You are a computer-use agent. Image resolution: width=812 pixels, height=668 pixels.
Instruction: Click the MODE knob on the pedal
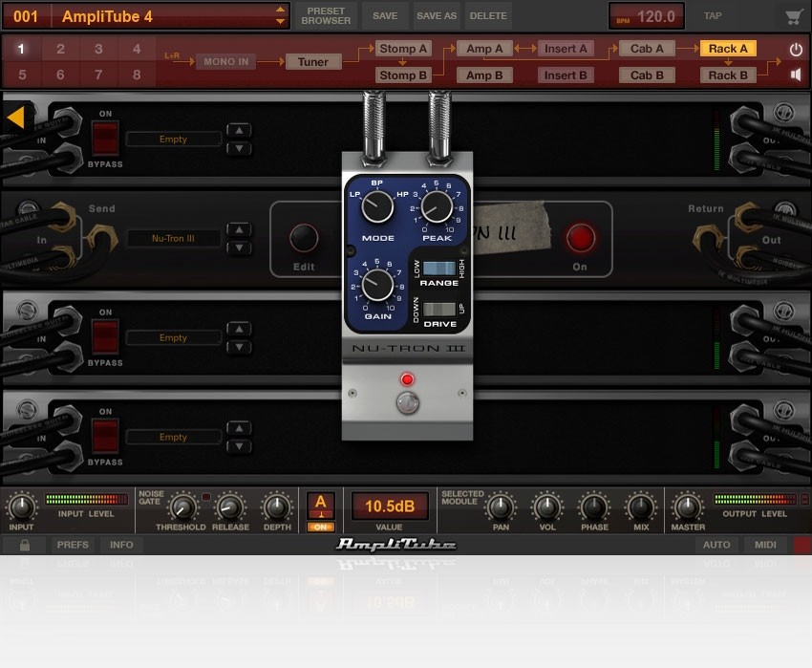click(x=377, y=206)
